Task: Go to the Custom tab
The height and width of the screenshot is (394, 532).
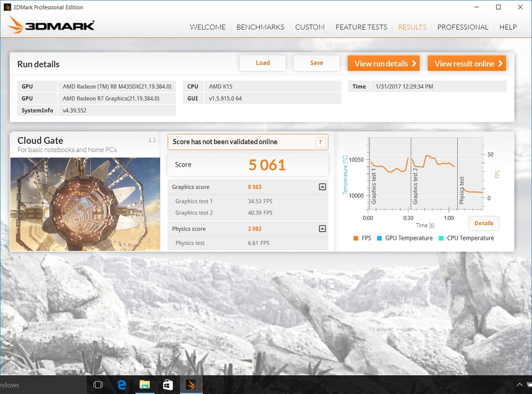Action: (x=310, y=27)
